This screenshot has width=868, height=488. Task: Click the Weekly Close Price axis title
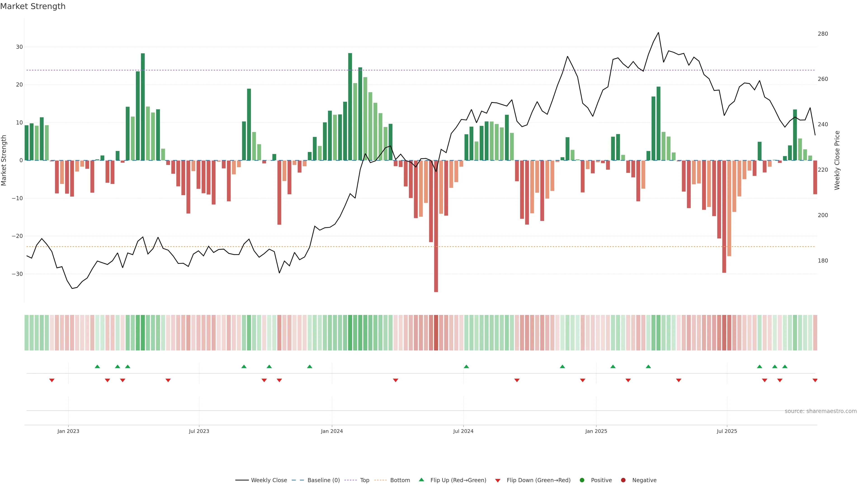point(837,160)
